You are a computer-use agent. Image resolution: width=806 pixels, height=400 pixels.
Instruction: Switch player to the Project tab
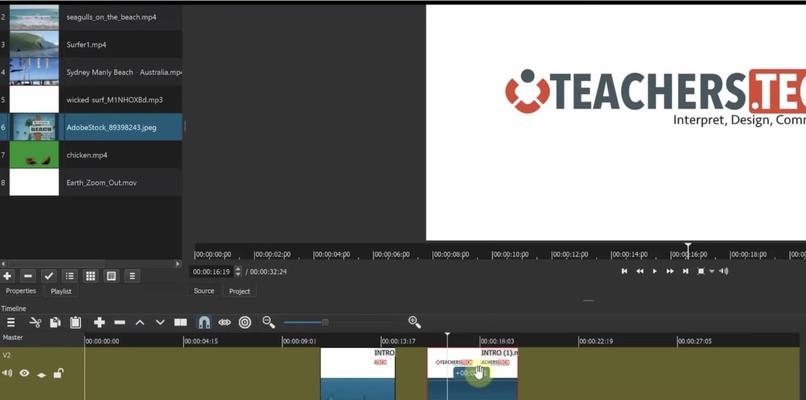click(x=239, y=291)
